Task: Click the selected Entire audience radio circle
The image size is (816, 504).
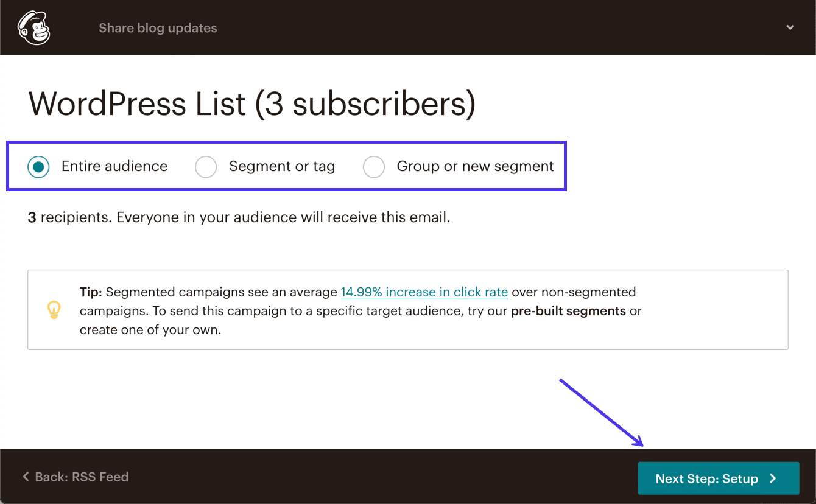Action: point(38,166)
